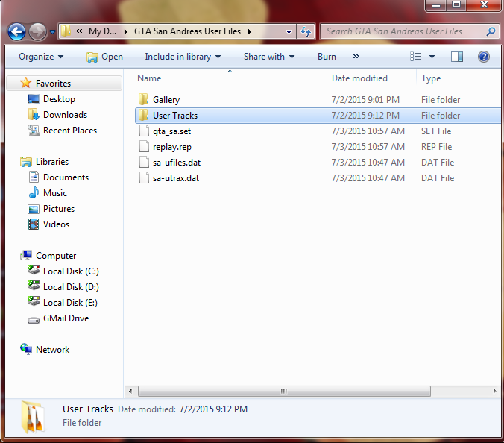Click the Network globe icon
This screenshot has width=504, height=443.
tap(26, 349)
